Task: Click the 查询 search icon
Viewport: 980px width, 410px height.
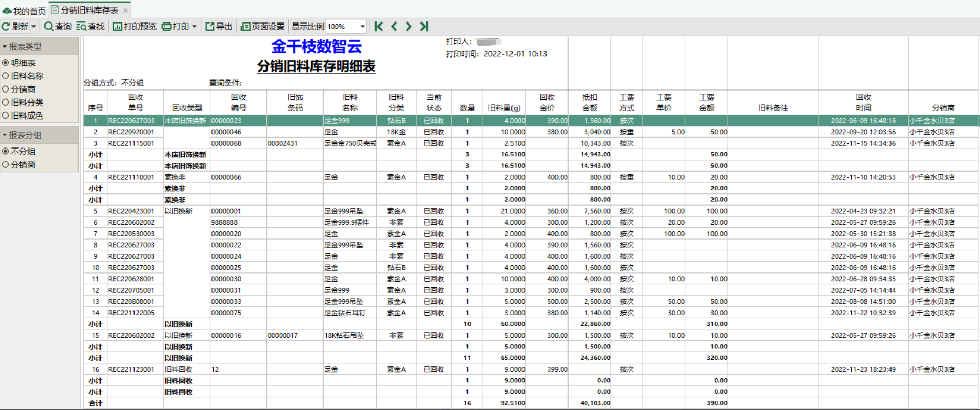Action: point(49,26)
